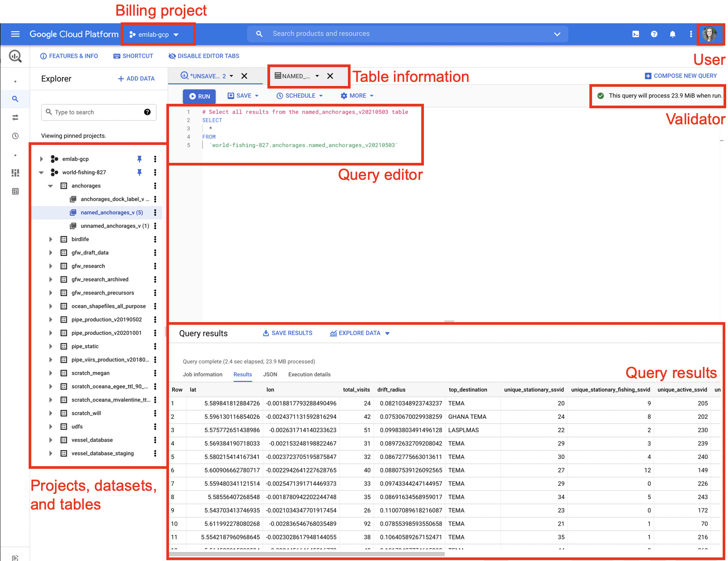The width and height of the screenshot is (728, 561).
Task: Select the gfw_draft_data dataset
Action: point(90,253)
